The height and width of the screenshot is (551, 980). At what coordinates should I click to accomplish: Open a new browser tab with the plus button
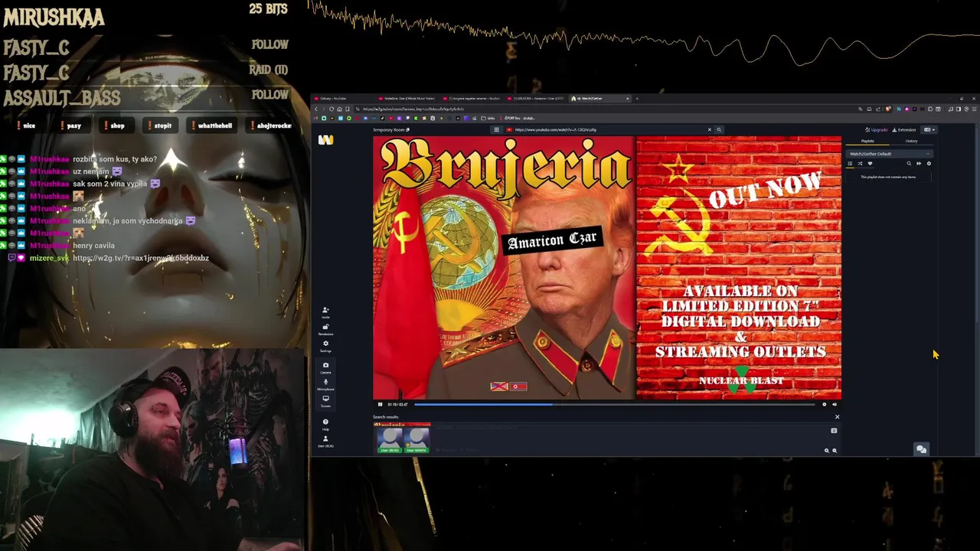(637, 99)
